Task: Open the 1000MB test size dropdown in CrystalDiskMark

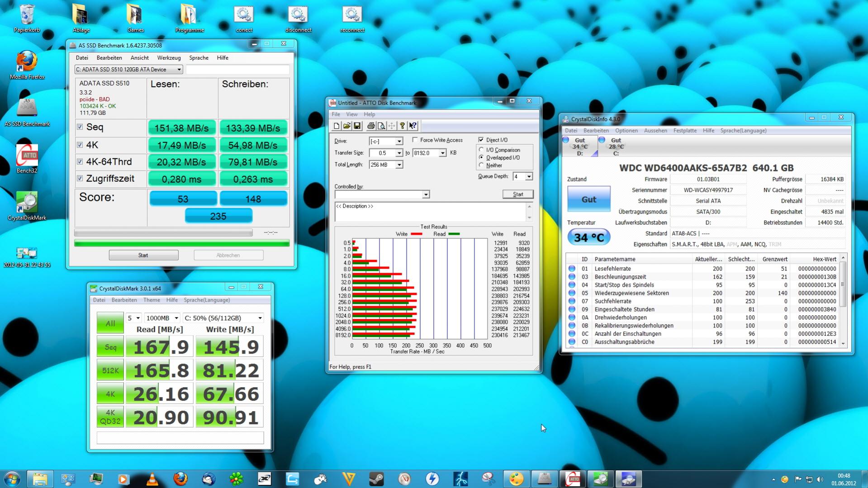Action: [x=162, y=318]
